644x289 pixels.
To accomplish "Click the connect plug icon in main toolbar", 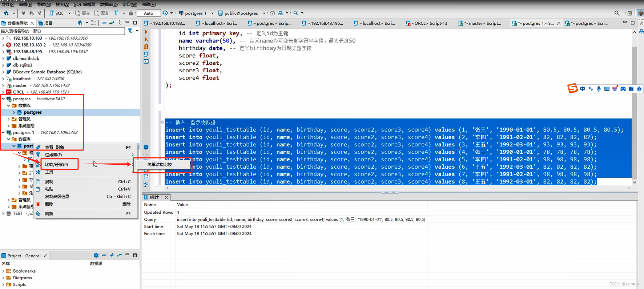I will pos(24,13).
